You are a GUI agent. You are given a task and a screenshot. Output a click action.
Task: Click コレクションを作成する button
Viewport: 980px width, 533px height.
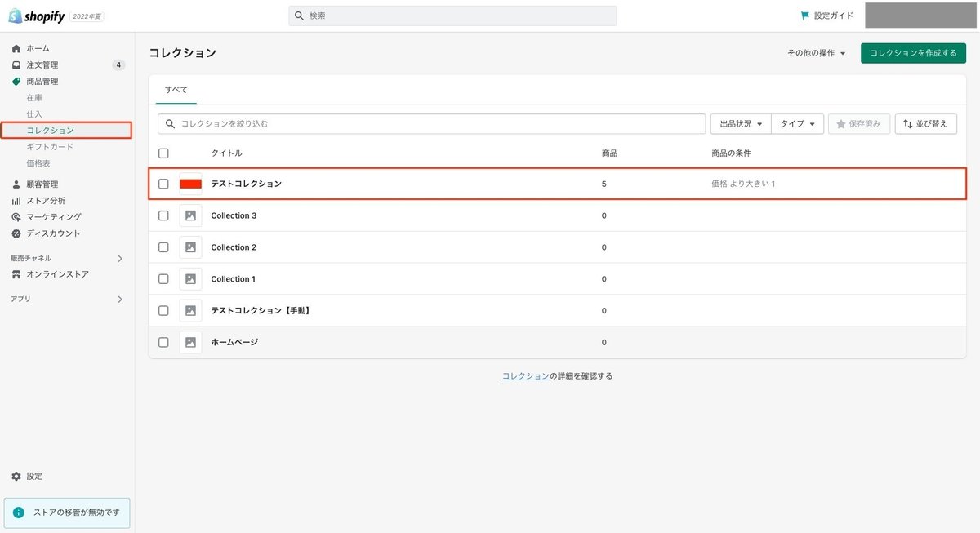[x=913, y=53]
